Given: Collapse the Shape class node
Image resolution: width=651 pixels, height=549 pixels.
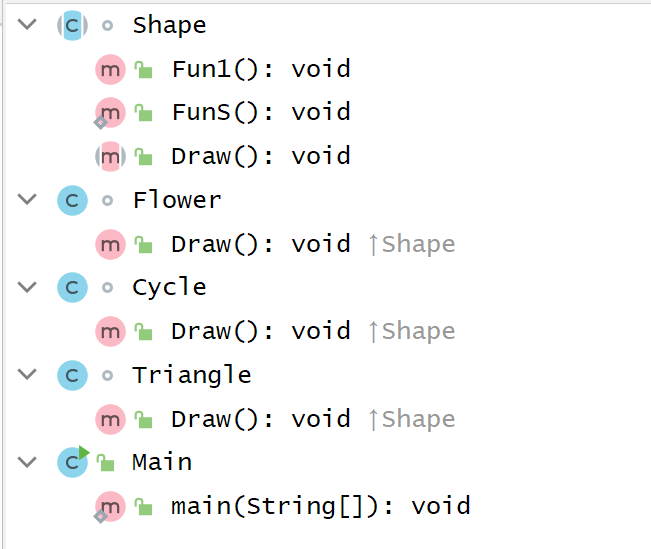Looking at the screenshot, I should (27, 25).
